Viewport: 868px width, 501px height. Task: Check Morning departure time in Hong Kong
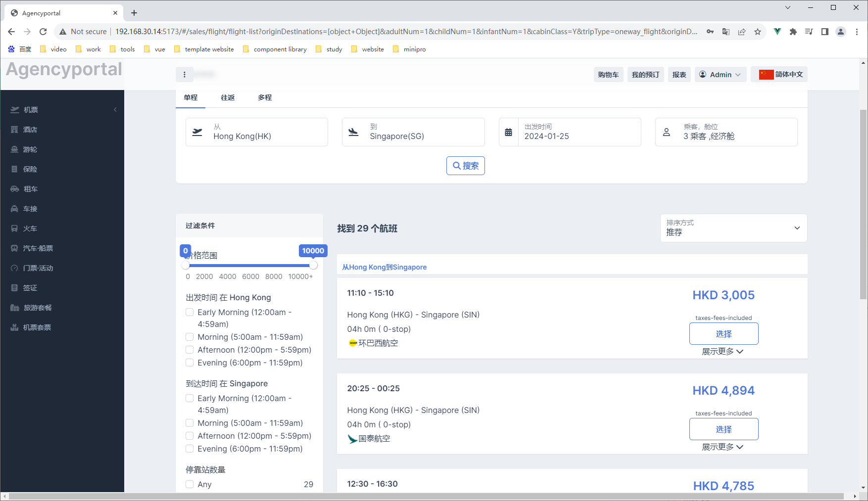coord(190,337)
